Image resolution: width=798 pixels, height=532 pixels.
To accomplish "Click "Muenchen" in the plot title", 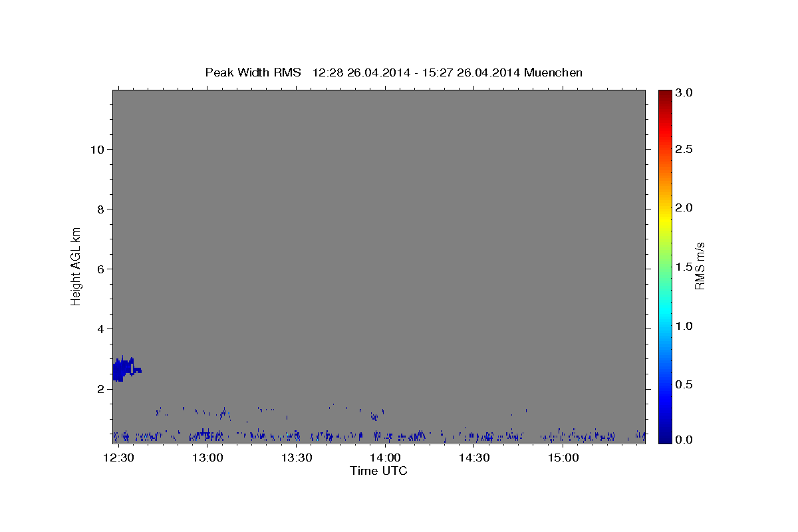I will (553, 72).
